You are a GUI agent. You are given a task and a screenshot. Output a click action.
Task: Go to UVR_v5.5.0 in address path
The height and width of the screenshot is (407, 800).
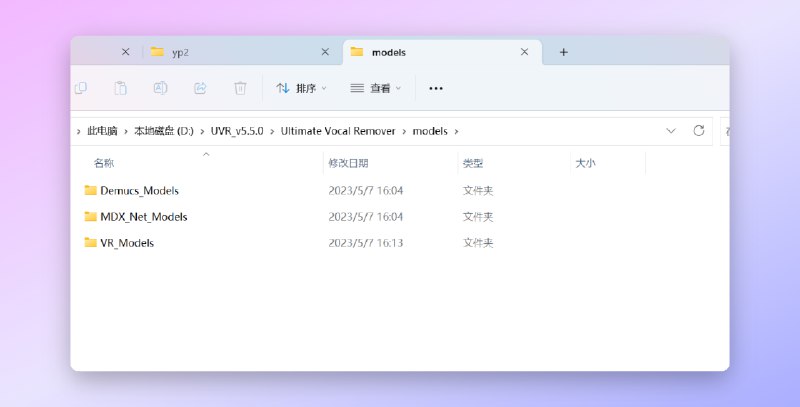coord(237,131)
